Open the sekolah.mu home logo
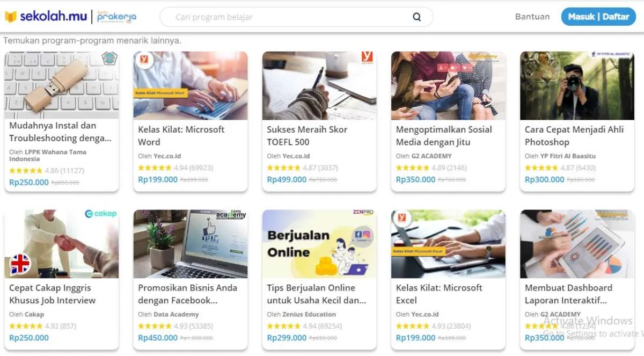The height and width of the screenshot is (356, 644). point(46,17)
